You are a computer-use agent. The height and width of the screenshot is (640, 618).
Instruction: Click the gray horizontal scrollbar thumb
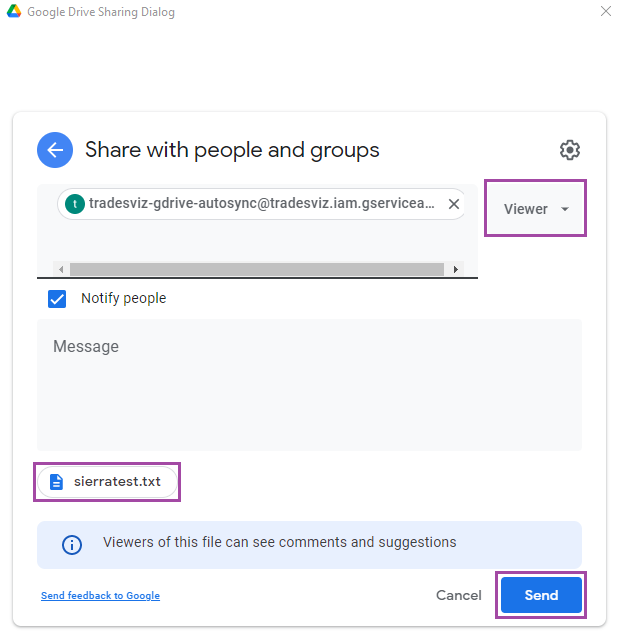click(257, 269)
